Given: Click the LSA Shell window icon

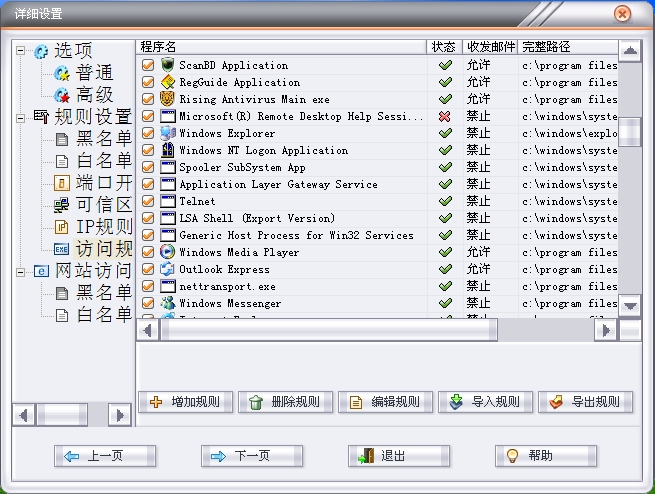Looking at the screenshot, I should tap(168, 218).
